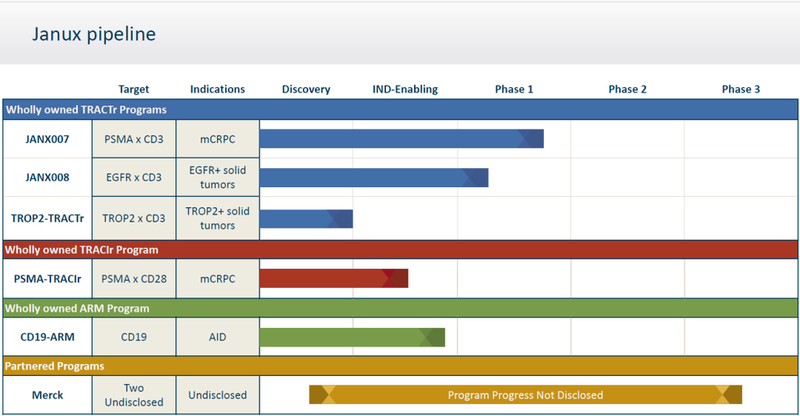This screenshot has height=416, width=800.
Task: Click the red PSMA-TRACIr progress bar
Action: click(x=334, y=279)
